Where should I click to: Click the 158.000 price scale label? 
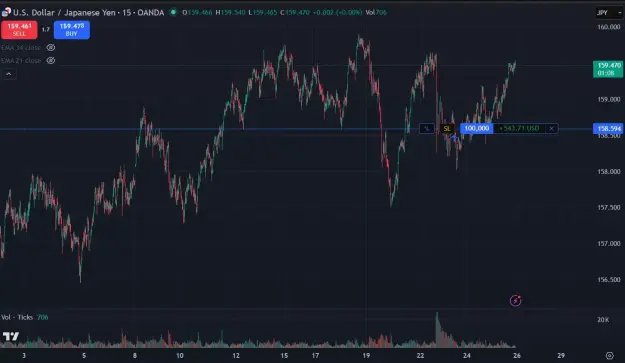point(609,171)
